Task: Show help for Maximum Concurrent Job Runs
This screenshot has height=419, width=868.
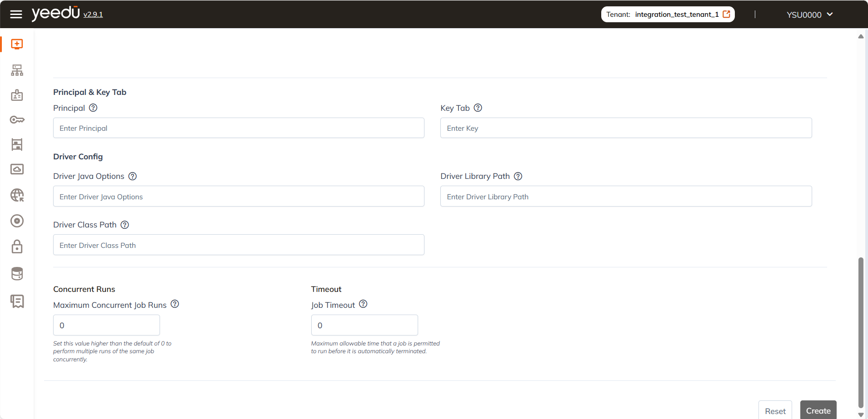Action: click(x=175, y=304)
